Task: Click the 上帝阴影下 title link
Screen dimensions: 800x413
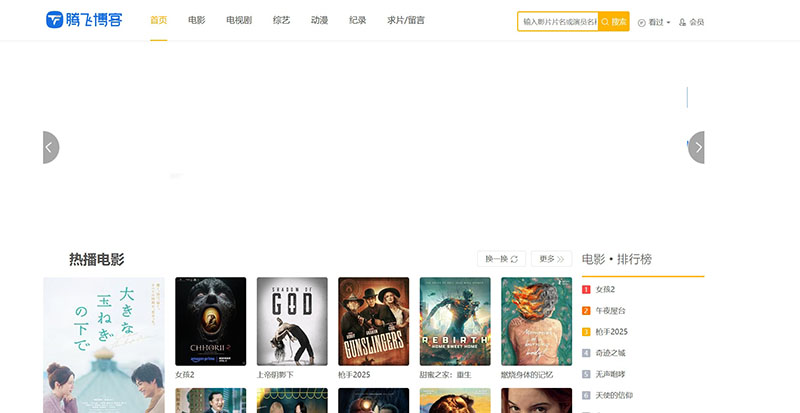Action: (275, 375)
